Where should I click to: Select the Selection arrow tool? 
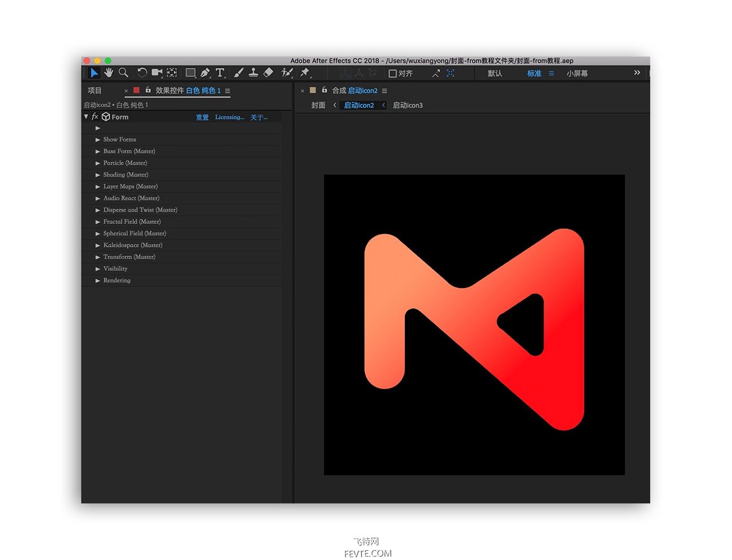coord(94,73)
